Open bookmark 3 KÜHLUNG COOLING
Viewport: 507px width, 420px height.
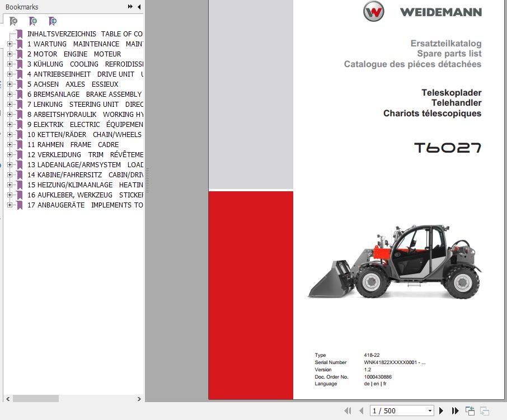(86, 64)
